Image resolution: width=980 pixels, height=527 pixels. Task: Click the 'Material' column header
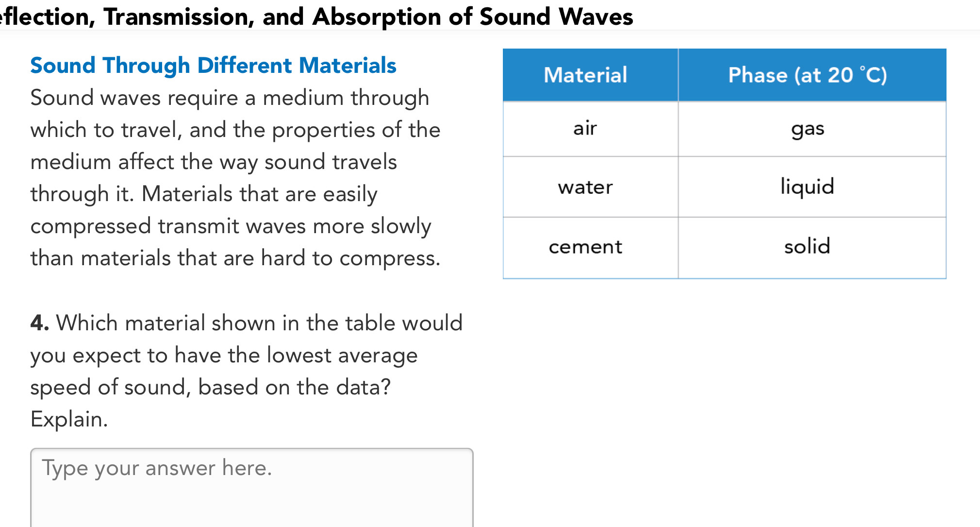tap(585, 75)
